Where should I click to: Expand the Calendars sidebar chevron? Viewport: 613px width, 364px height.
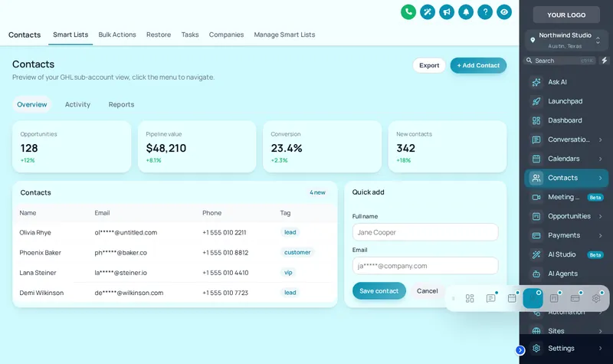coord(600,159)
